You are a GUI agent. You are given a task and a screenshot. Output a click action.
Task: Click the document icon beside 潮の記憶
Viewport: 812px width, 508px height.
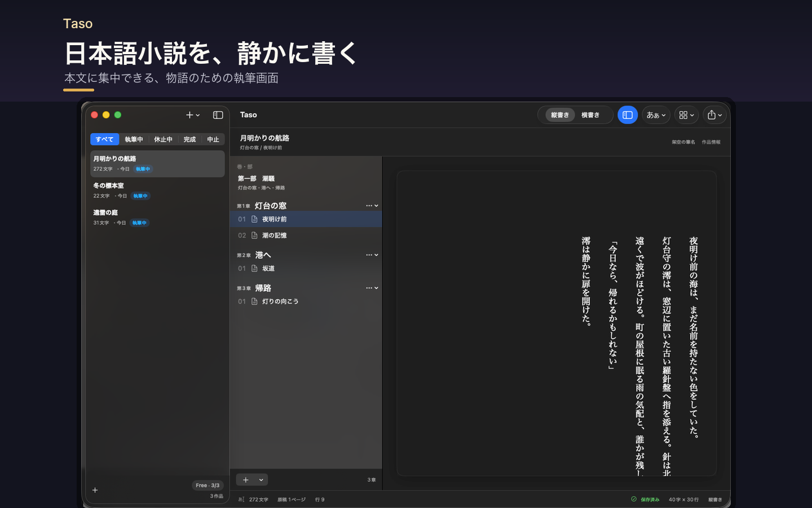pyautogui.click(x=254, y=235)
